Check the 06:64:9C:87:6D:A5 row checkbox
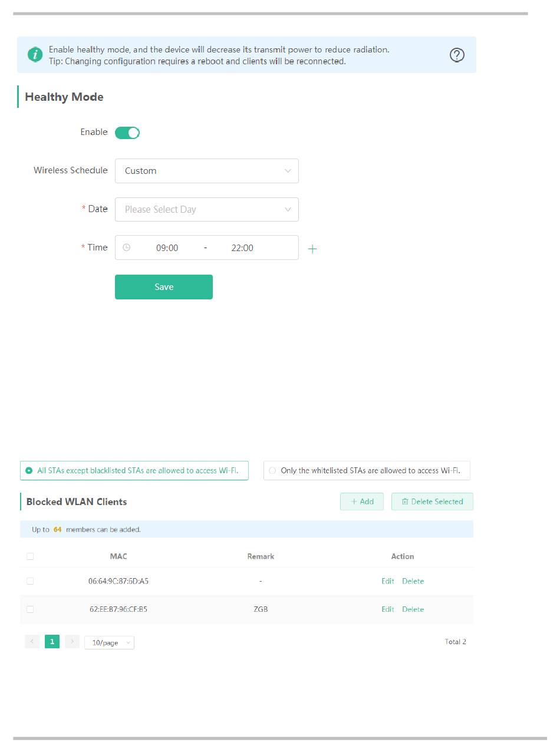This screenshot has height=752, width=560. pos(30,581)
